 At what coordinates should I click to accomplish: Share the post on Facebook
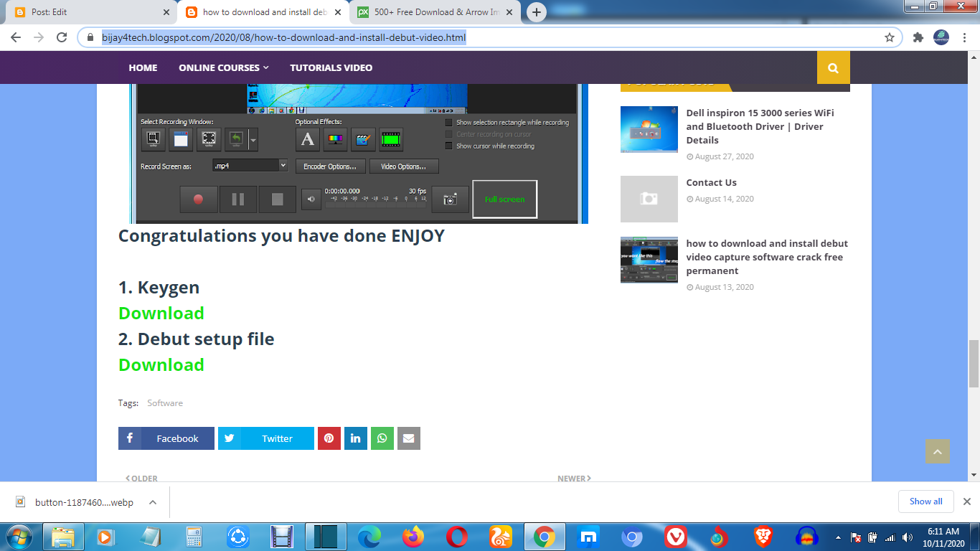click(166, 438)
